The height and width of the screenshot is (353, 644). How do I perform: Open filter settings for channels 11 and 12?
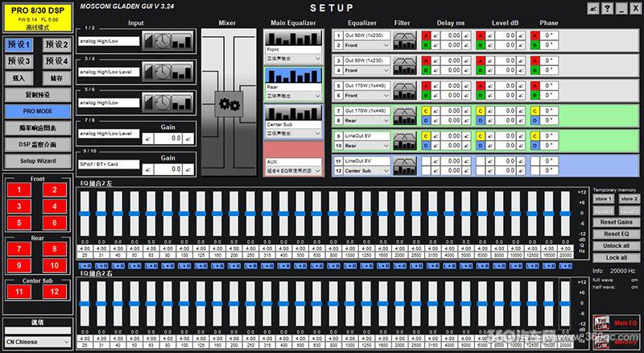pyautogui.click(x=405, y=166)
